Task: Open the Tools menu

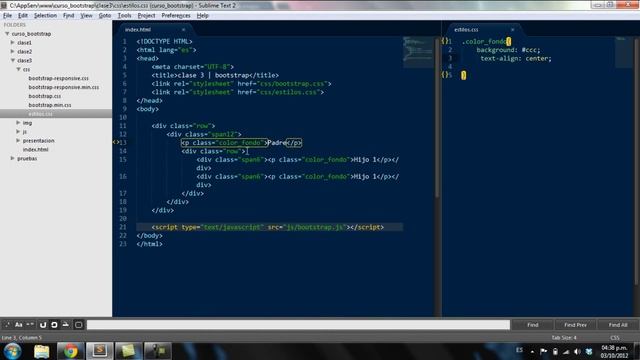Action: click(x=124, y=16)
